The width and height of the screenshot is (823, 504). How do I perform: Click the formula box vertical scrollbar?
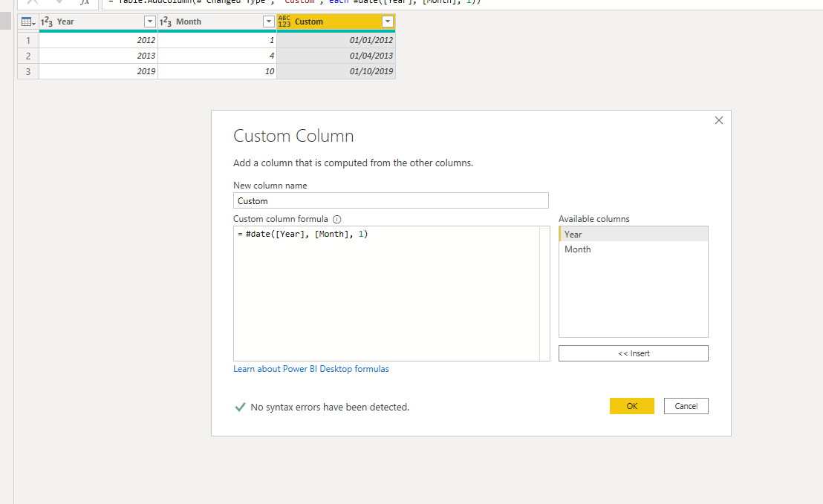coord(544,294)
